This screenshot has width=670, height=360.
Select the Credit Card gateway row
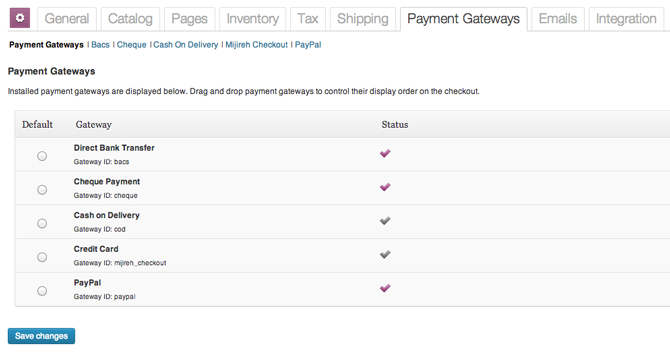tap(342, 255)
